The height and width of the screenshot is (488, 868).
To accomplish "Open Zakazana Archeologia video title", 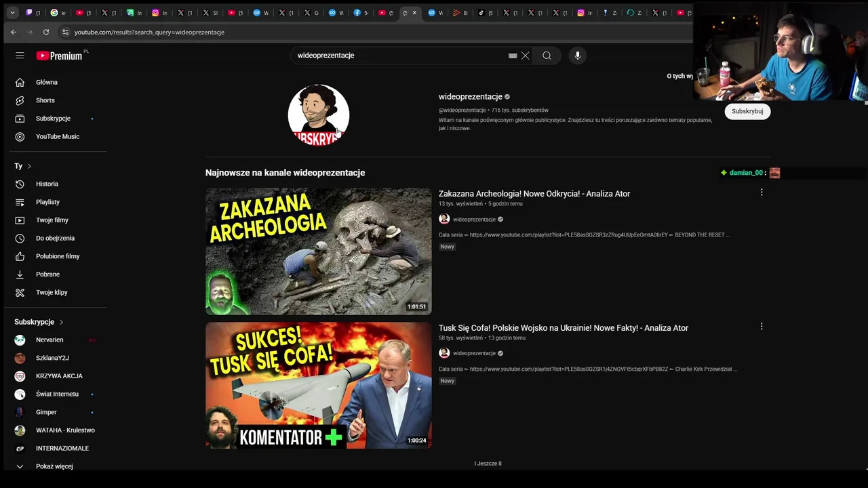I will [534, 194].
